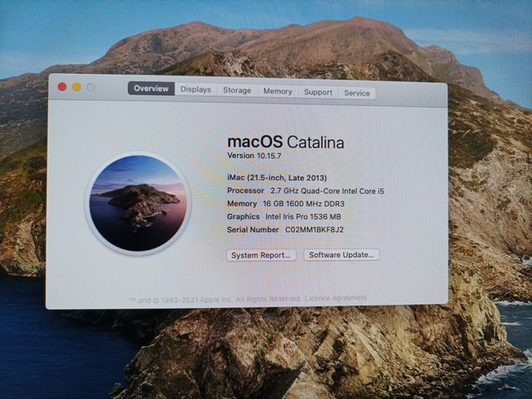The height and width of the screenshot is (399, 532).
Task: Click the Serial Number label
Action: (x=253, y=230)
